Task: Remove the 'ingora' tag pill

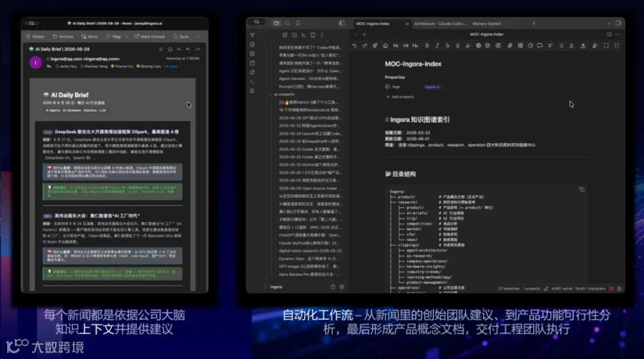Action: (438, 87)
